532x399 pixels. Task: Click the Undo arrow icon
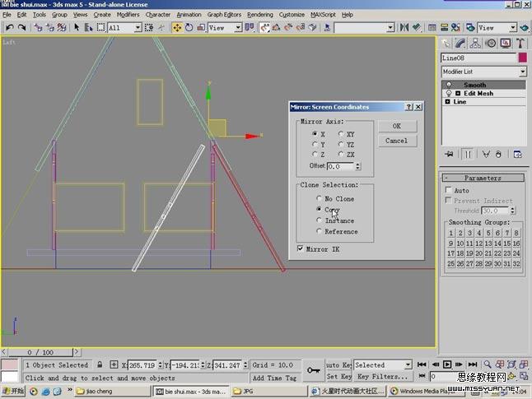pos(10,27)
